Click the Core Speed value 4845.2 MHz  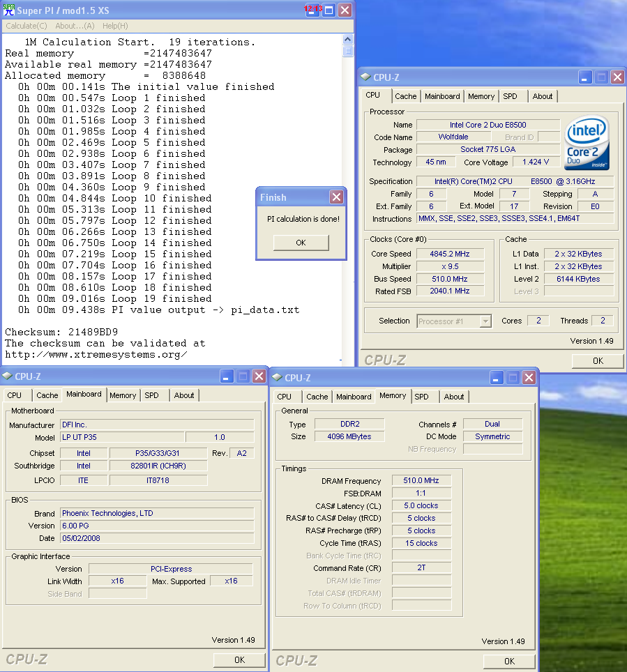pos(450,254)
